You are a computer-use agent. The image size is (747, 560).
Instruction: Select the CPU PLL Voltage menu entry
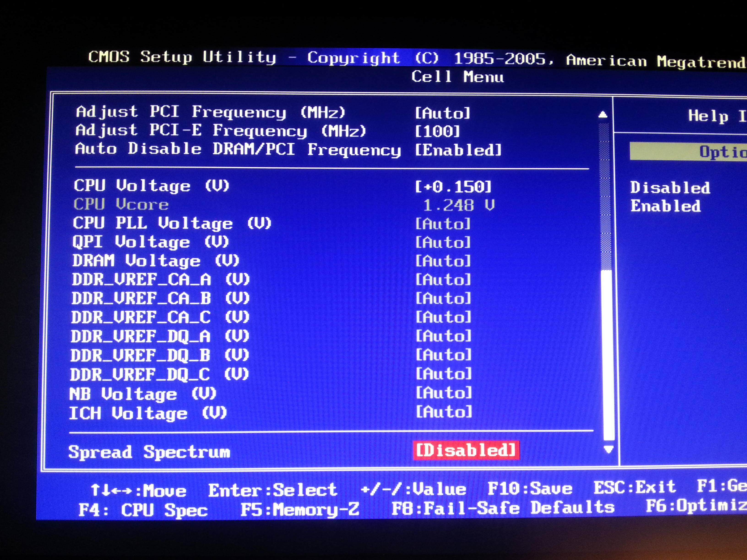(172, 223)
